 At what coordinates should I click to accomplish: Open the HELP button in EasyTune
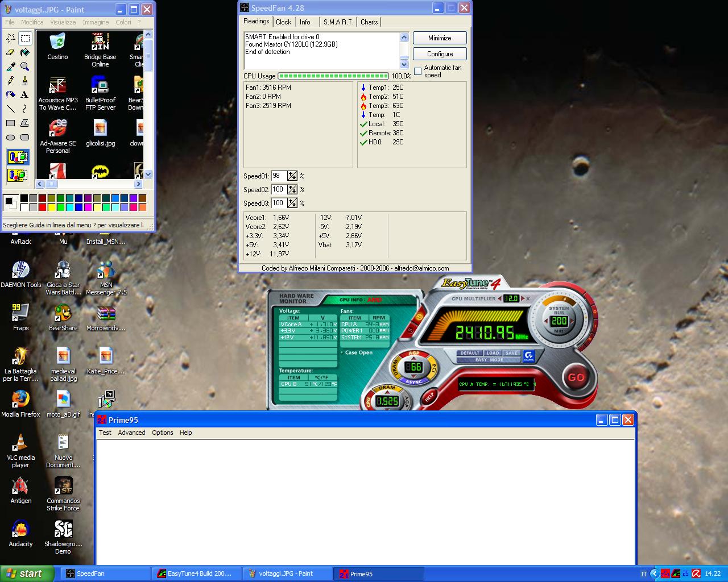(x=429, y=396)
